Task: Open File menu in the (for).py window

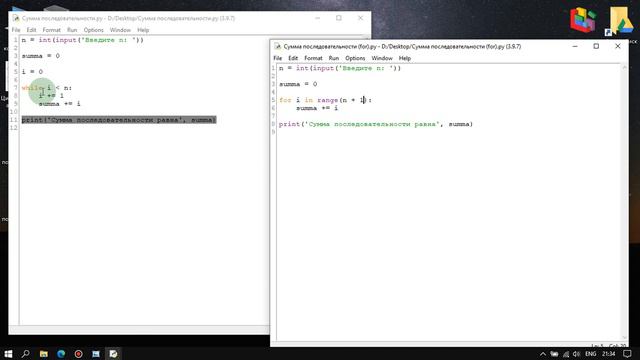Action: coord(278,58)
